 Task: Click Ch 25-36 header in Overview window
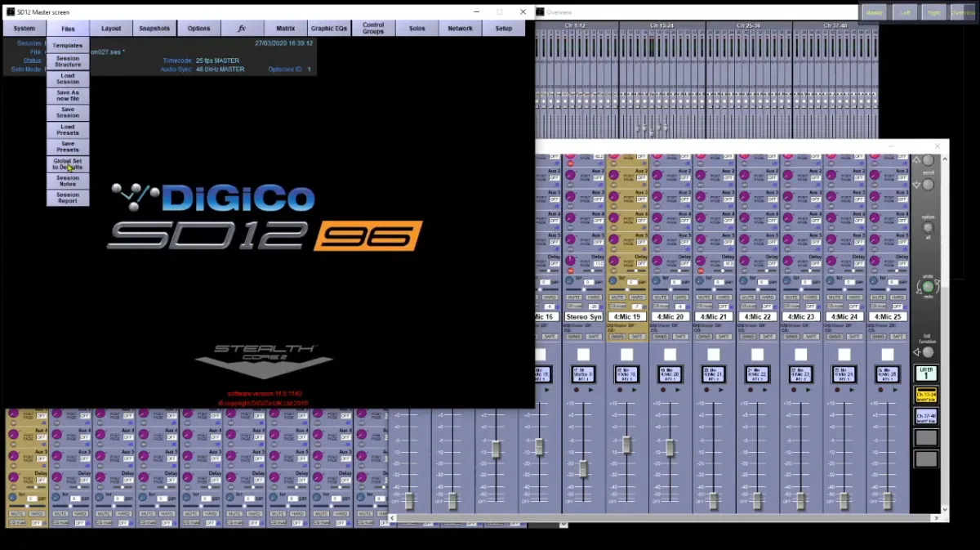tap(749, 25)
